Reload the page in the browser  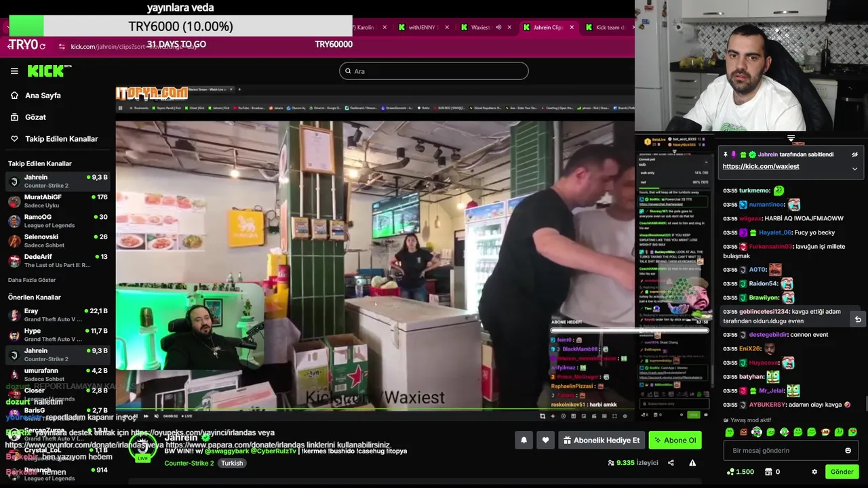42,46
